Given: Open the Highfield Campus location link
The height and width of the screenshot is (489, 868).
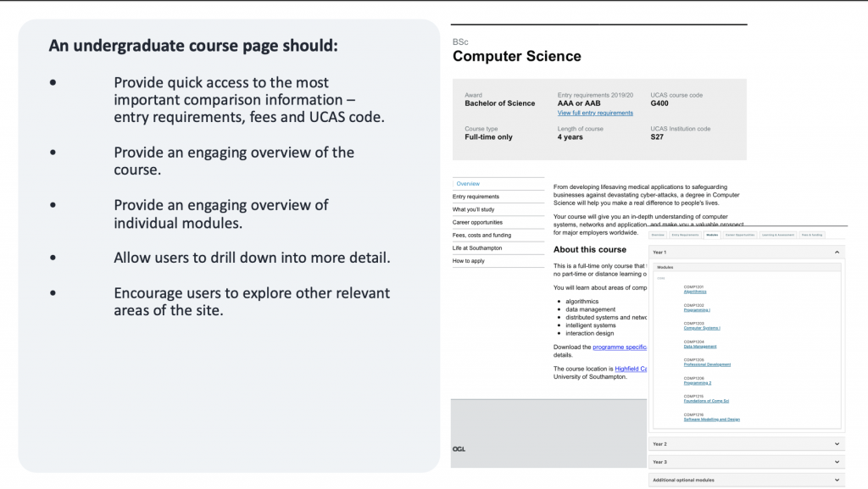Looking at the screenshot, I should 631,369.
